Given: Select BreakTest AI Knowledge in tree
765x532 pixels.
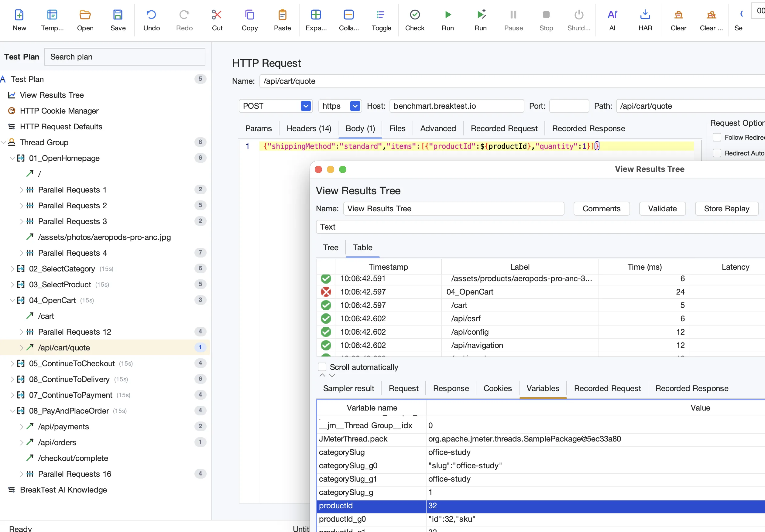Looking at the screenshot, I should [x=63, y=490].
